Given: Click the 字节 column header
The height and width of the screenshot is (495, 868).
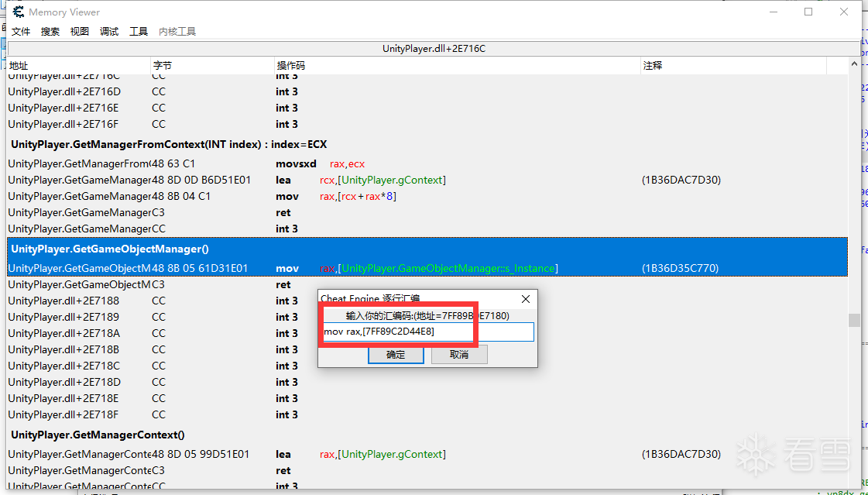Looking at the screenshot, I should [x=212, y=65].
